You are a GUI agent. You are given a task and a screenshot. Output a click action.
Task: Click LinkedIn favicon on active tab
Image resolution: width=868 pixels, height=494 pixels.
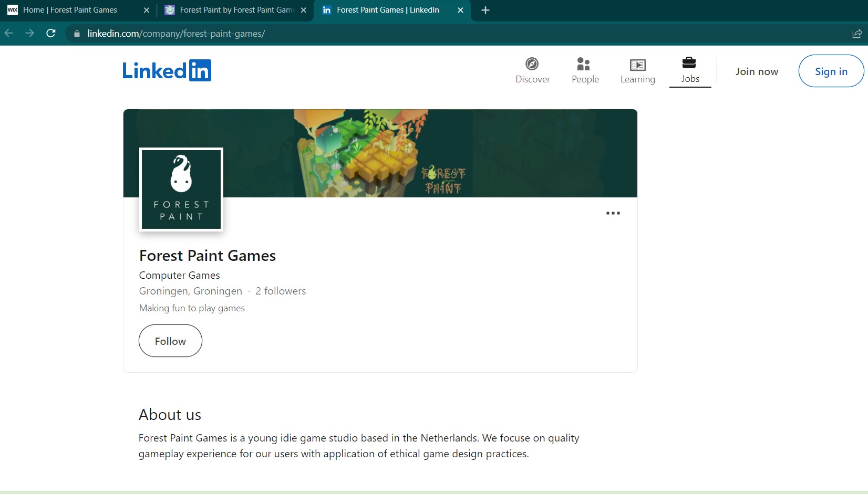(327, 10)
